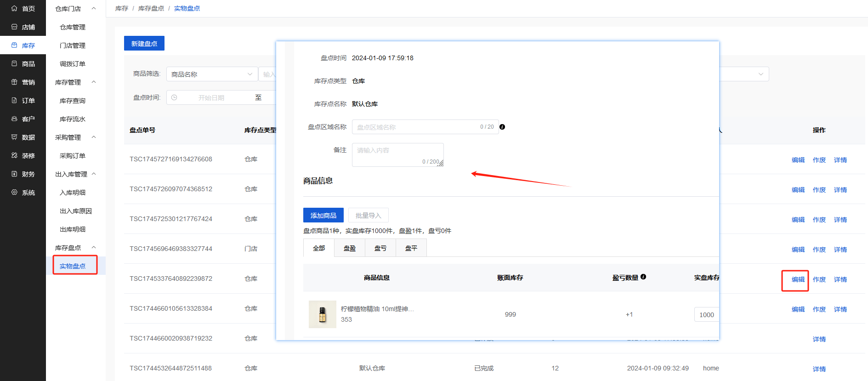Open the 营销 marketing icon in the sidebar
Screen dimensions: 868x381
click(x=14, y=82)
